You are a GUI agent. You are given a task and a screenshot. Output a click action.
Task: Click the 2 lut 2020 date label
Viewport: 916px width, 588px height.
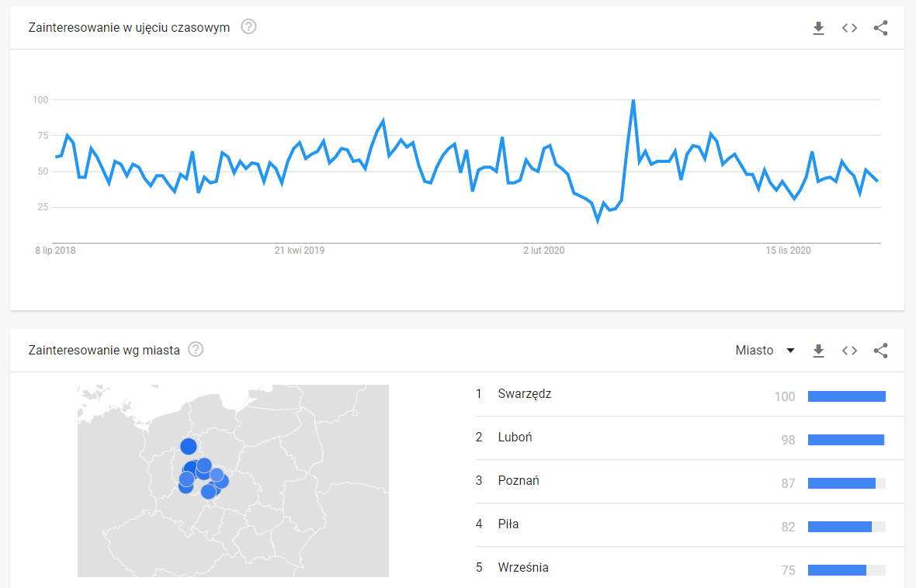544,251
